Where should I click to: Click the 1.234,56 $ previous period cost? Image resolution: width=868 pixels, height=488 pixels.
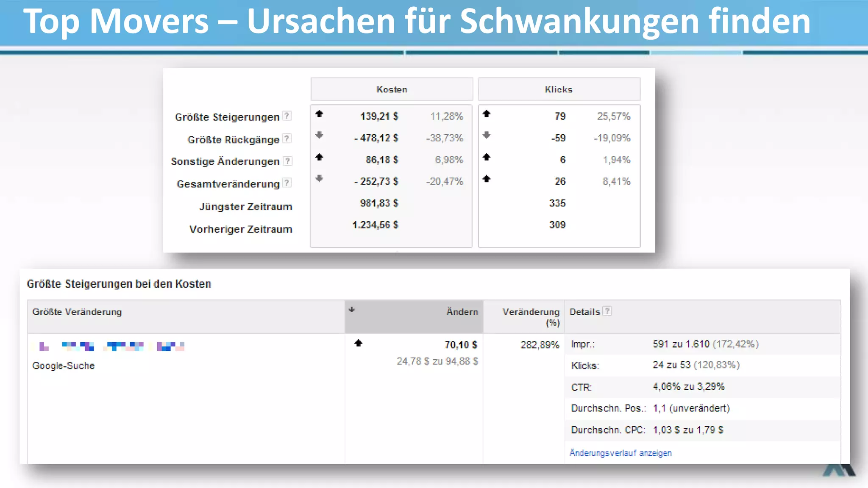pyautogui.click(x=376, y=225)
